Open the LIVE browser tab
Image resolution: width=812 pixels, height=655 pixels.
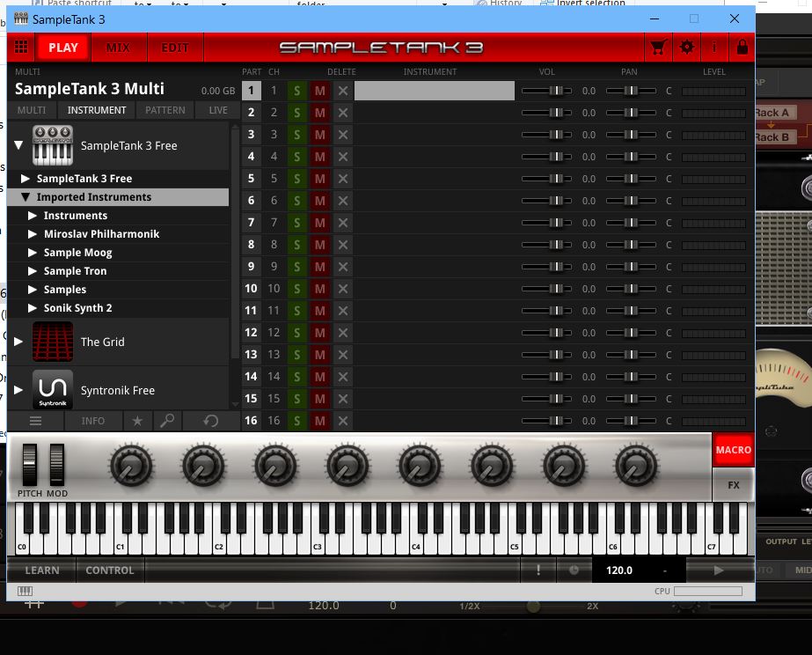pyautogui.click(x=218, y=110)
